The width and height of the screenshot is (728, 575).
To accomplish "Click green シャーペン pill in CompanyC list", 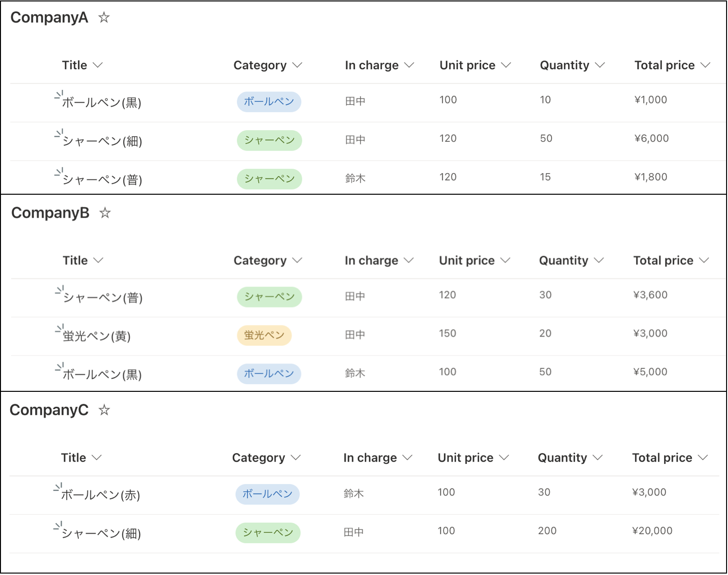I will point(268,533).
